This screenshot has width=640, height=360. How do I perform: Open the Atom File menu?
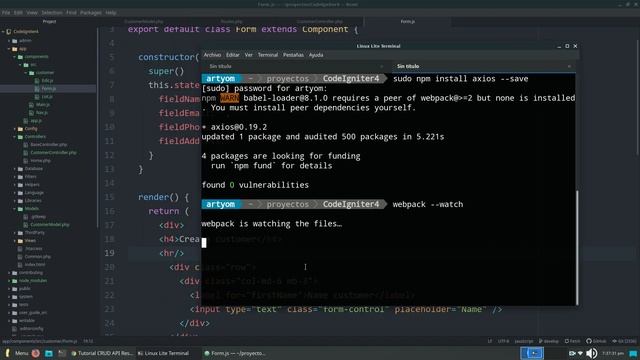coord(6,13)
